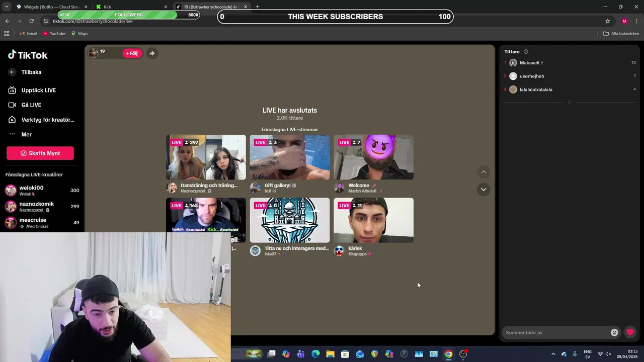Show hidden system tray icons chevron

click(553, 354)
